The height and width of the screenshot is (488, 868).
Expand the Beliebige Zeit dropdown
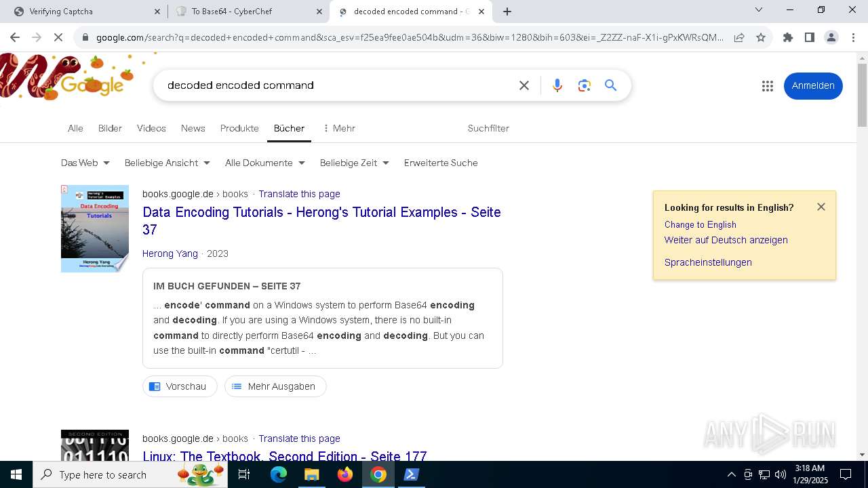(x=355, y=163)
